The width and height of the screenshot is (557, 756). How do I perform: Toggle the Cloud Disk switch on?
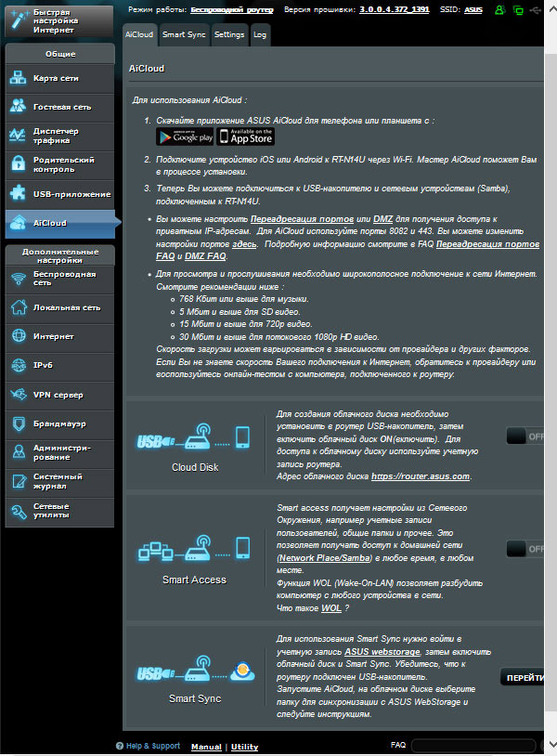[525, 435]
